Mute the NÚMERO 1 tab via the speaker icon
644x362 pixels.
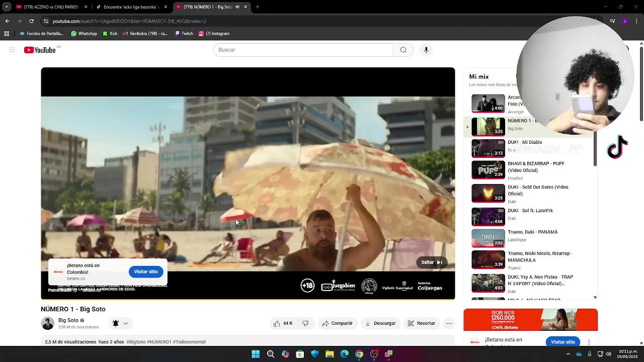pyautogui.click(x=237, y=7)
